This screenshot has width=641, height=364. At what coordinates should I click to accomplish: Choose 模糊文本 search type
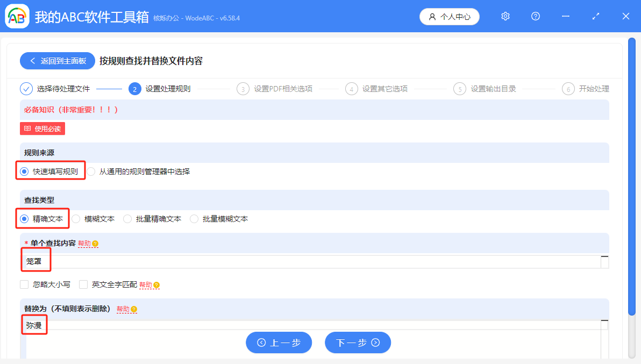(x=76, y=219)
